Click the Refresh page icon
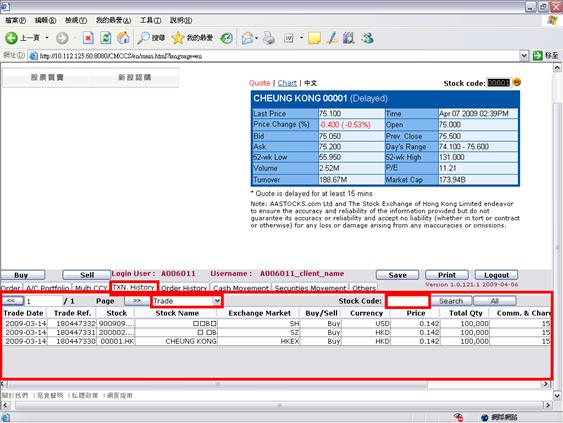This screenshot has height=423, width=563. tap(106, 38)
